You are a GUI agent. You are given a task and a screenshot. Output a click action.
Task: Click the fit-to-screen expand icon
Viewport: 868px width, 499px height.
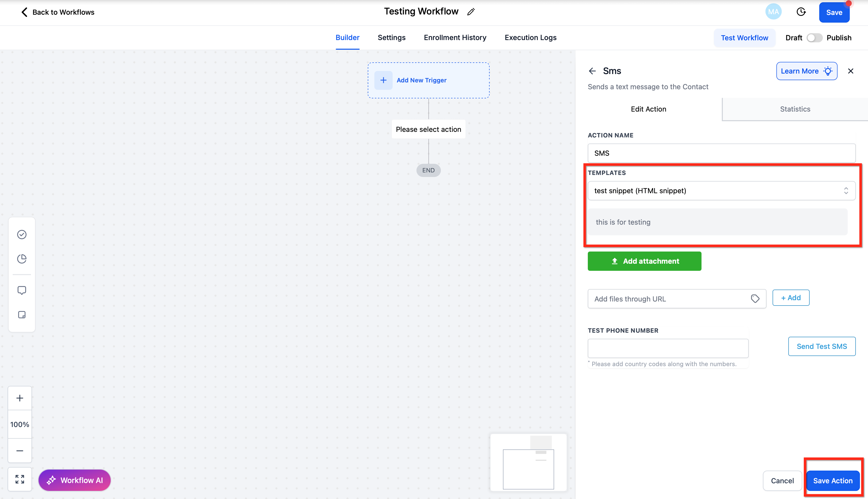20,479
